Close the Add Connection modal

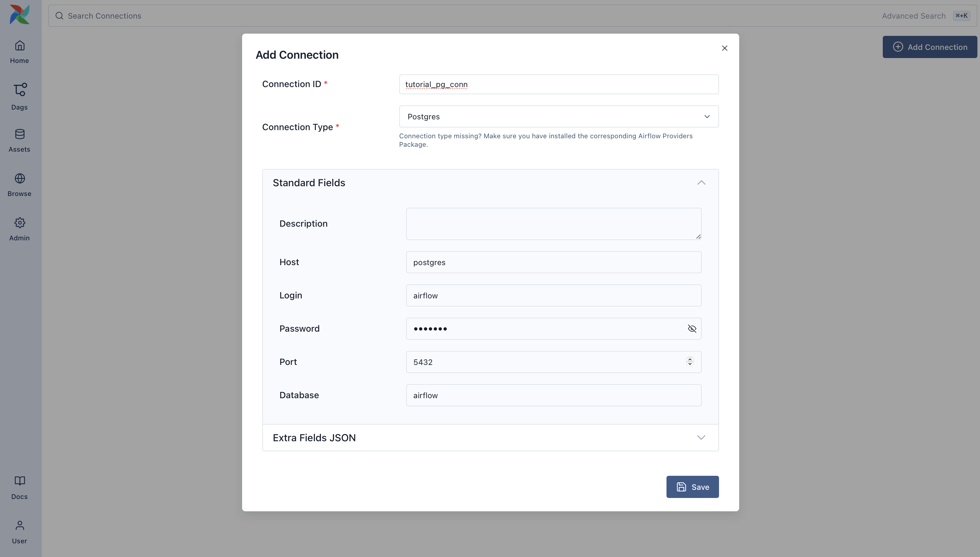(x=724, y=48)
